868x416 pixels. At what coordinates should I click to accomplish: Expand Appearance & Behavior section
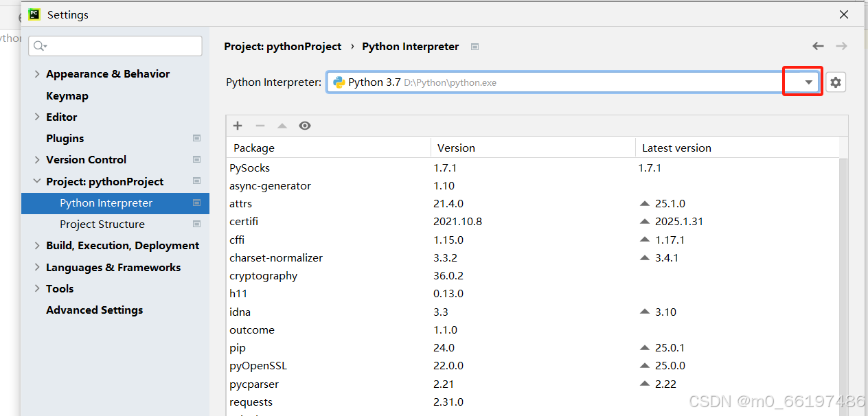point(37,74)
